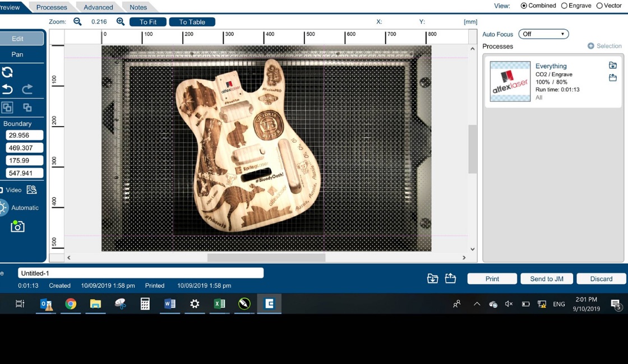Click the To Table button
Screen dimensions: 628x364
(x=192, y=22)
